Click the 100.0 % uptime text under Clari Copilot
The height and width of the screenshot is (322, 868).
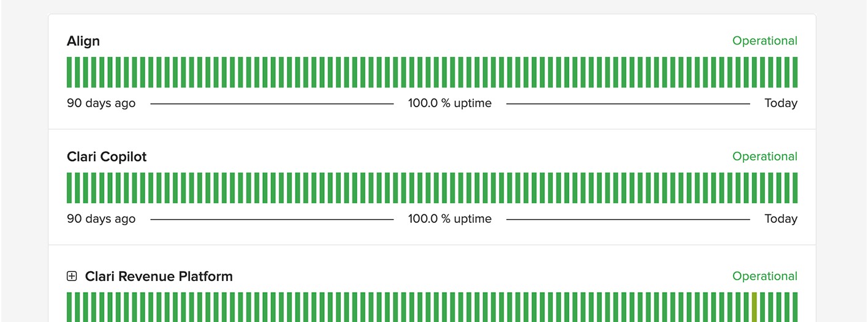tap(450, 219)
